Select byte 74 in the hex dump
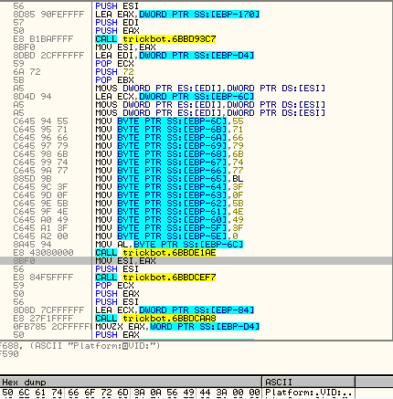This screenshot has width=393, height=399. coord(57,393)
